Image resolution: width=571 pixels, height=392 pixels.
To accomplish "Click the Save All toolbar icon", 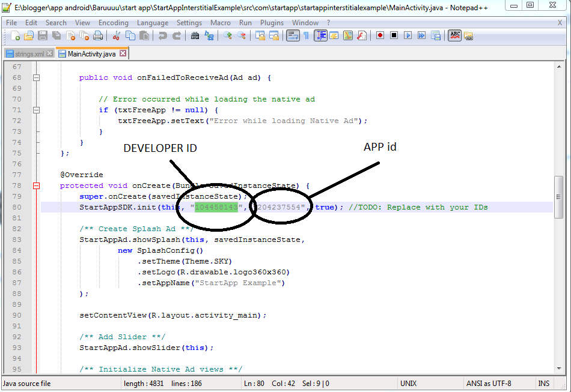I will point(56,35).
